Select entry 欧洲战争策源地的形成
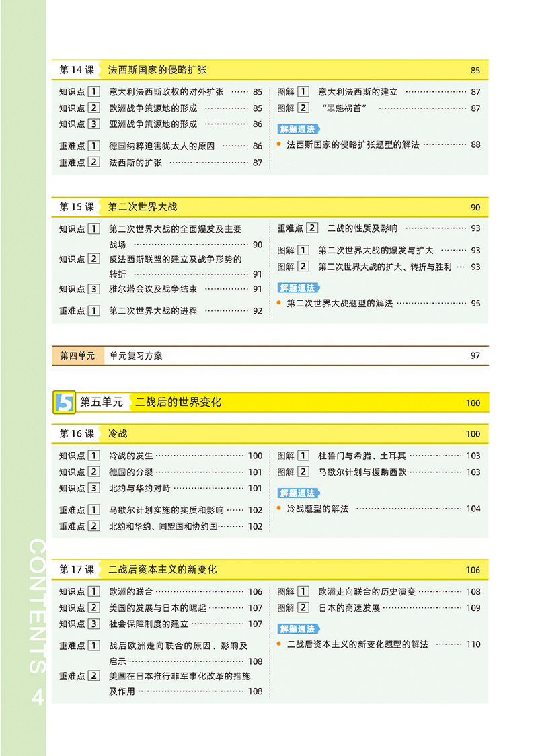This screenshot has height=756, width=538. click(x=153, y=108)
